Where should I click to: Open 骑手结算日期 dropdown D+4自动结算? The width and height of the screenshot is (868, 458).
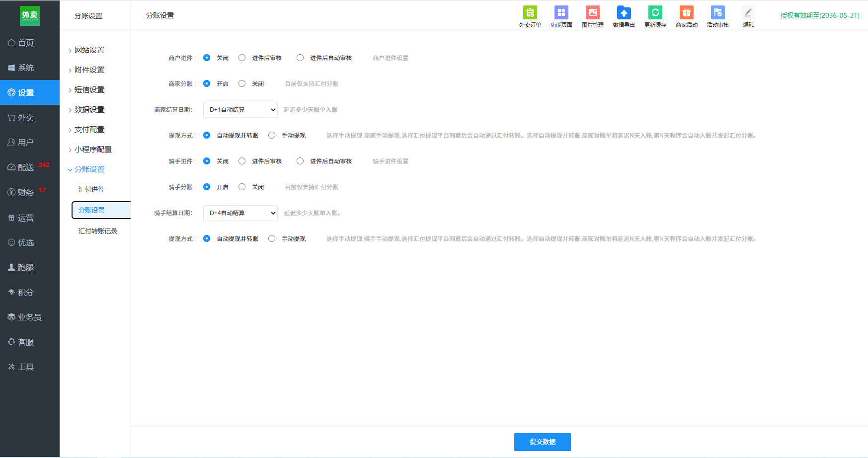(240, 213)
